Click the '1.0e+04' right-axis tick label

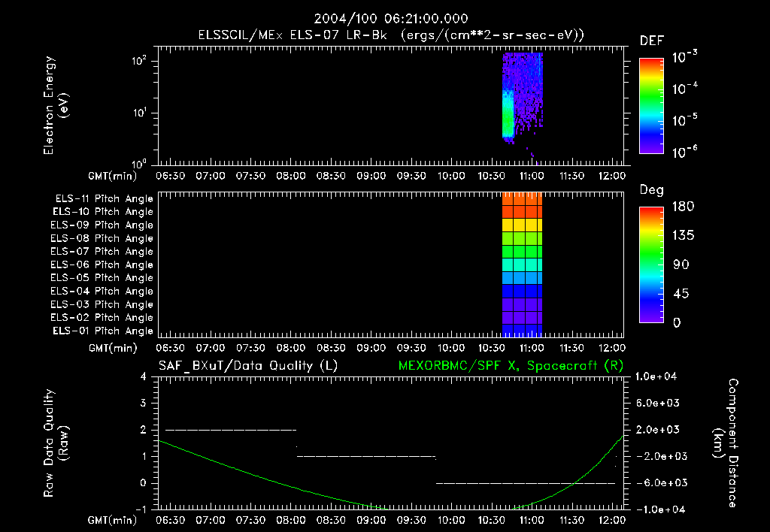pos(656,376)
